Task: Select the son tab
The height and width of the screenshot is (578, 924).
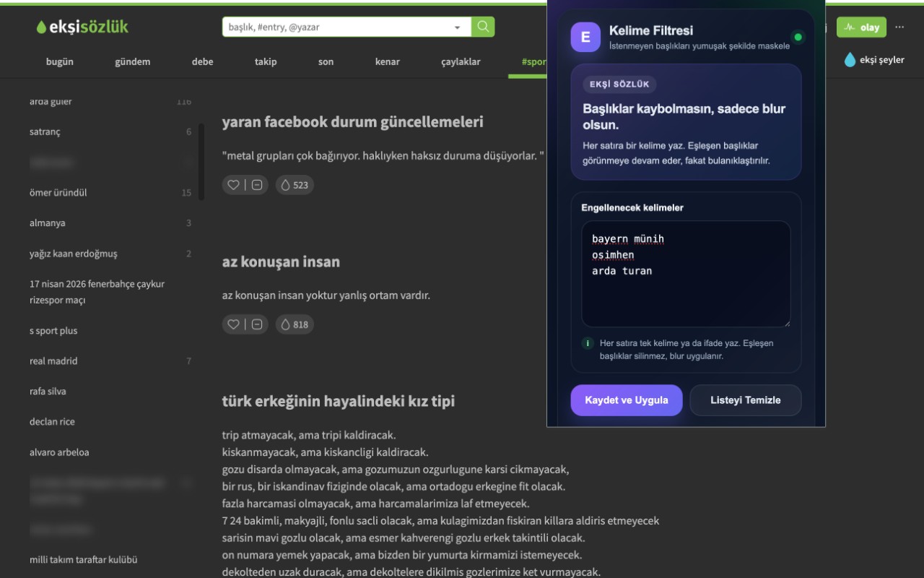Action: (326, 61)
